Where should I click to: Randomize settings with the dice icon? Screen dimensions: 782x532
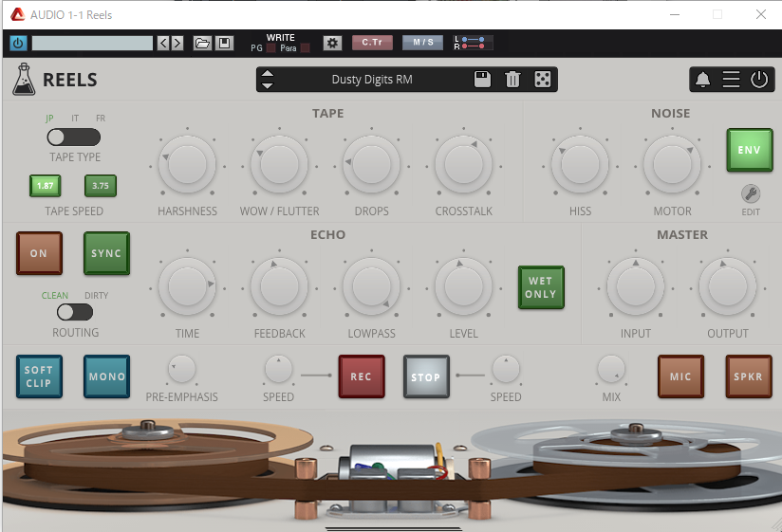[x=543, y=80]
